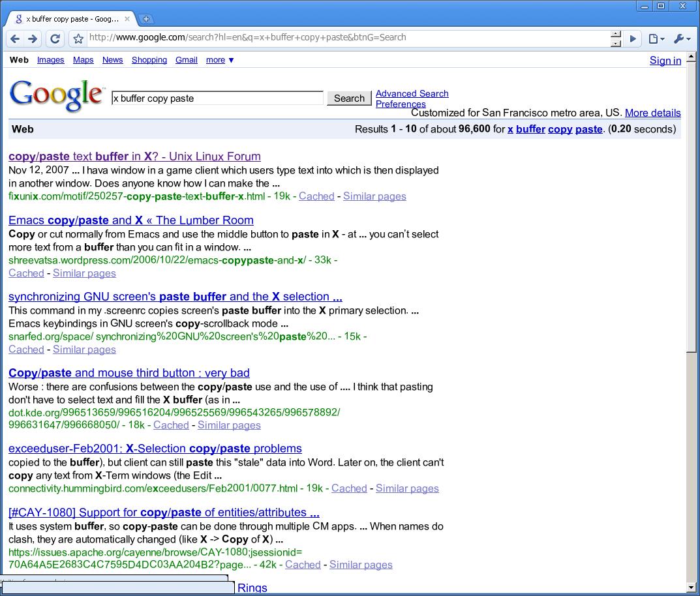Click the Sign in link
This screenshot has width=700, height=596.
click(x=665, y=61)
